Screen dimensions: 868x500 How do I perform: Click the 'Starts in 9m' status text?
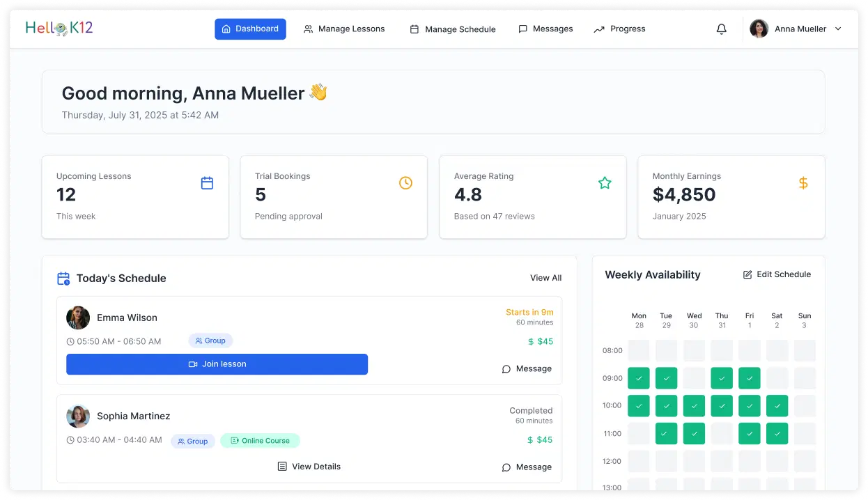click(529, 313)
